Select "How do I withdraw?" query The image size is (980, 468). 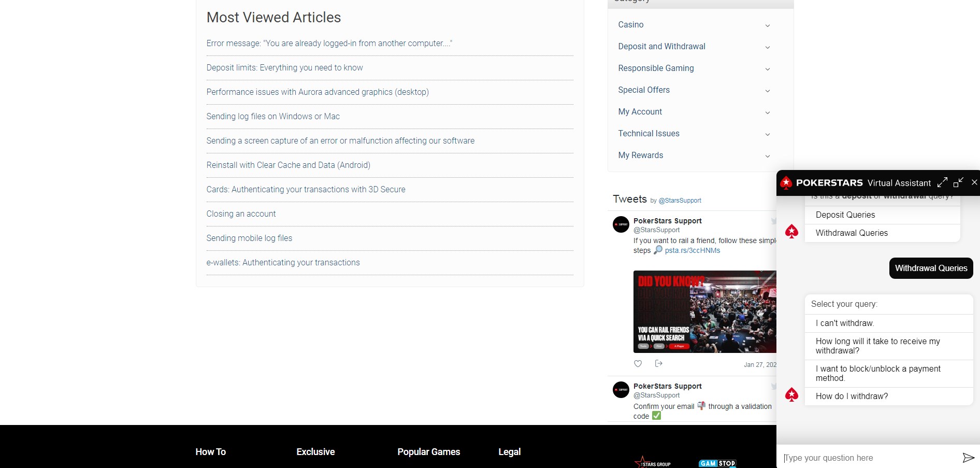point(889,396)
